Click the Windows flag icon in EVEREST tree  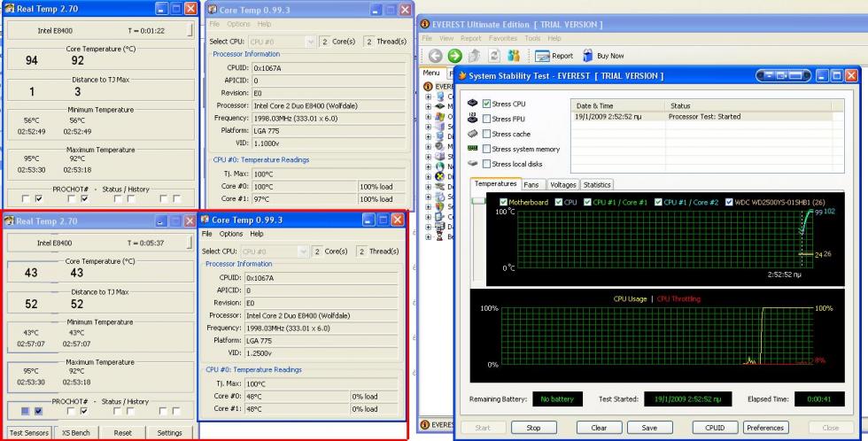pyautogui.click(x=439, y=116)
